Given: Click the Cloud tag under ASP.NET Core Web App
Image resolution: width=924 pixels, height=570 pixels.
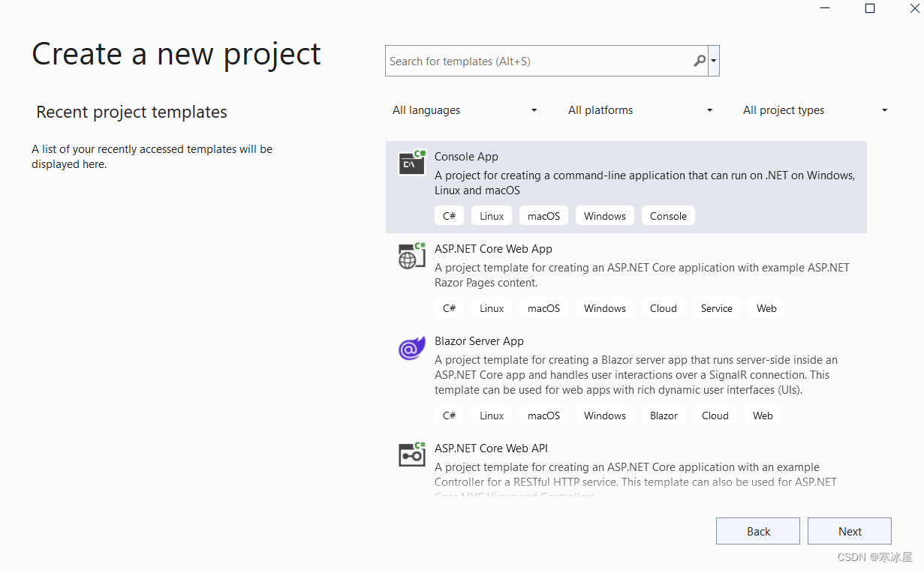Looking at the screenshot, I should pyautogui.click(x=663, y=307).
